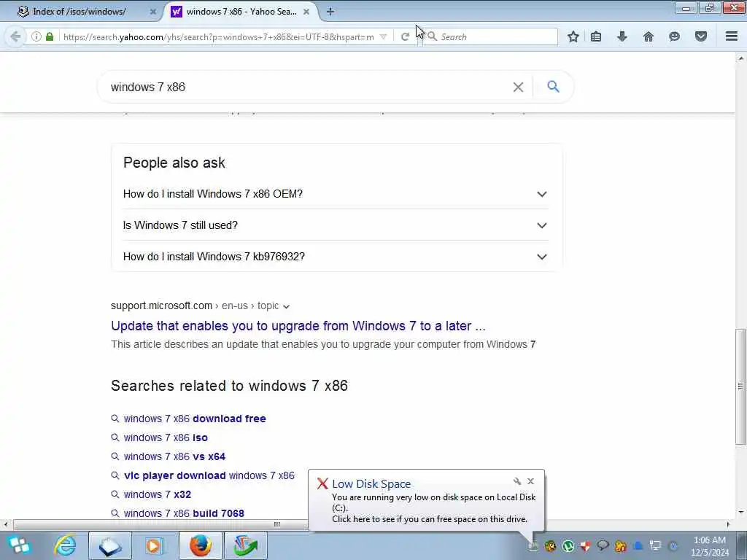This screenshot has width=747, height=560.
Task: Open the taskbar clock showing 1:06 AM
Action: [709, 545]
